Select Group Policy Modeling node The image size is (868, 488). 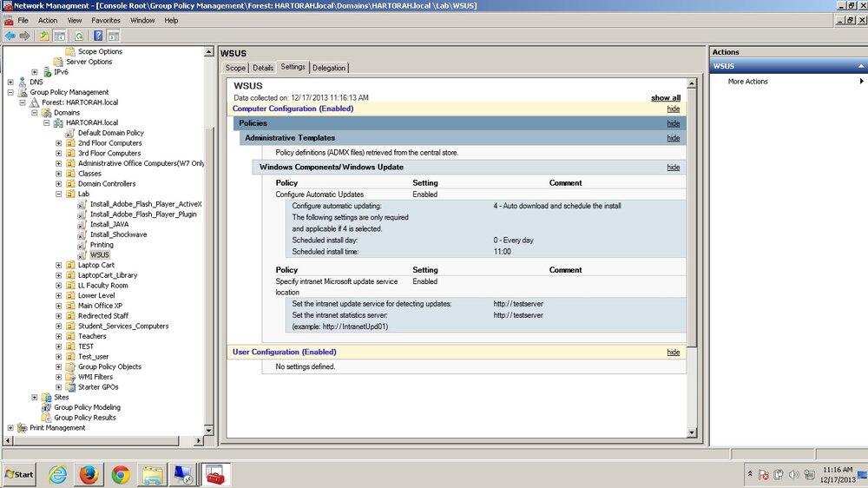click(87, 407)
